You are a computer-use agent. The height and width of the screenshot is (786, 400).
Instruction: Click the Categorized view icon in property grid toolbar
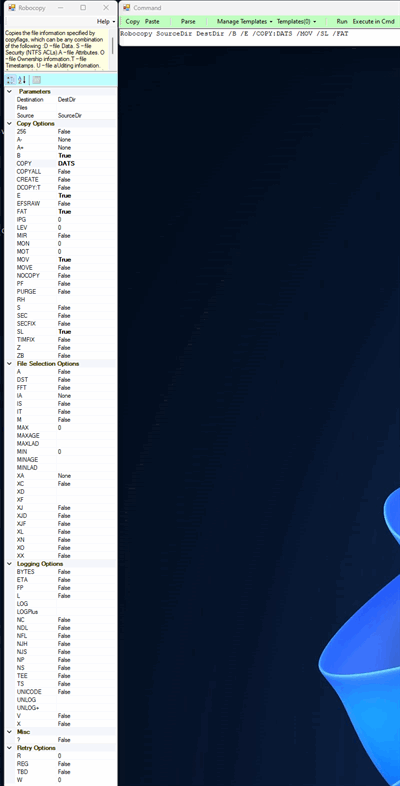[x=11, y=80]
